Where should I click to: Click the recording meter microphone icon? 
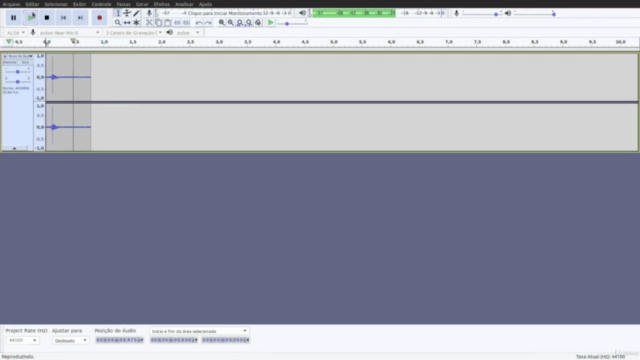click(x=149, y=13)
